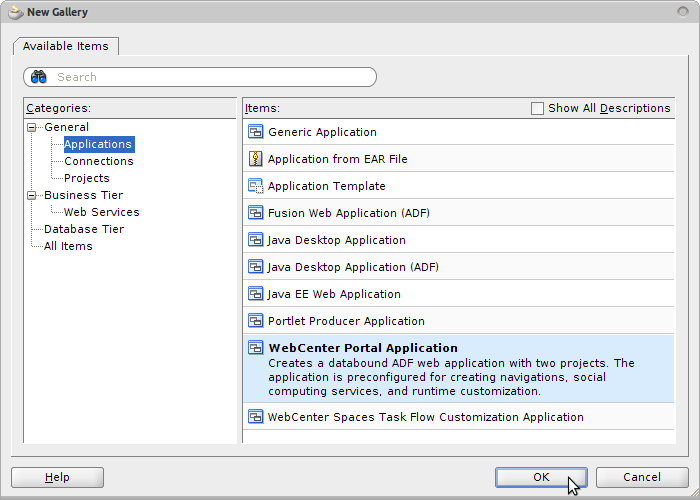Select the Database Tier category
The height and width of the screenshot is (500, 700).
click(84, 229)
